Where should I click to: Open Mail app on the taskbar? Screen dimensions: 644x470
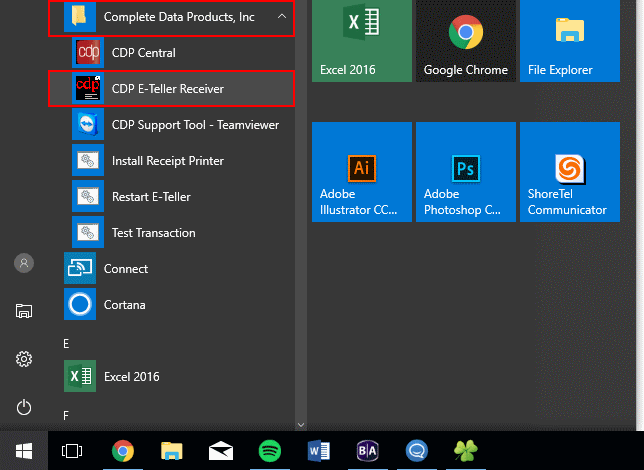[x=221, y=451]
